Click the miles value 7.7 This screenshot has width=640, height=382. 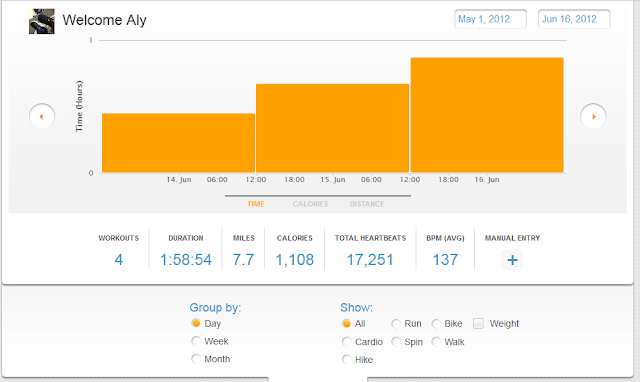243,260
